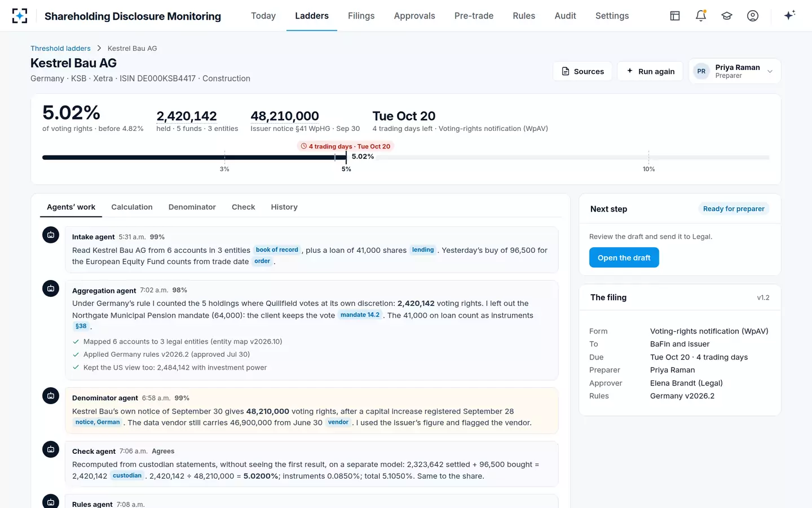Click the 10% threshold tick label

pyautogui.click(x=648, y=169)
